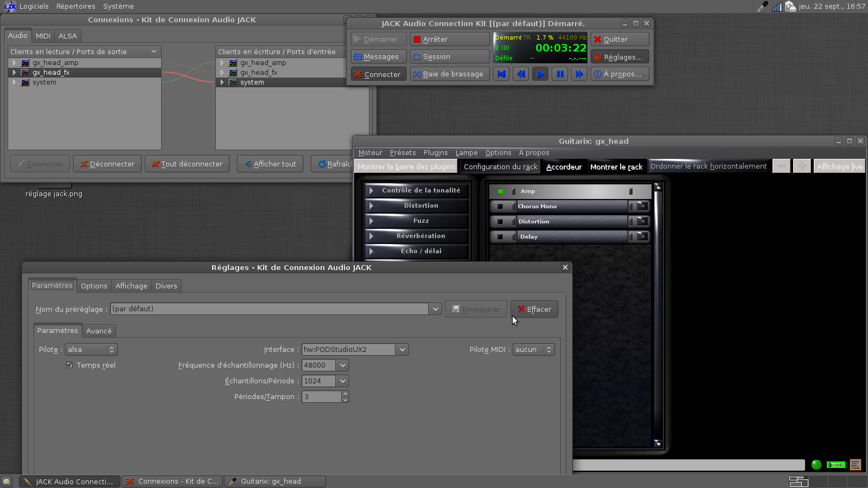
Task: Enable the Chorus Mono rack unit
Action: (500, 206)
